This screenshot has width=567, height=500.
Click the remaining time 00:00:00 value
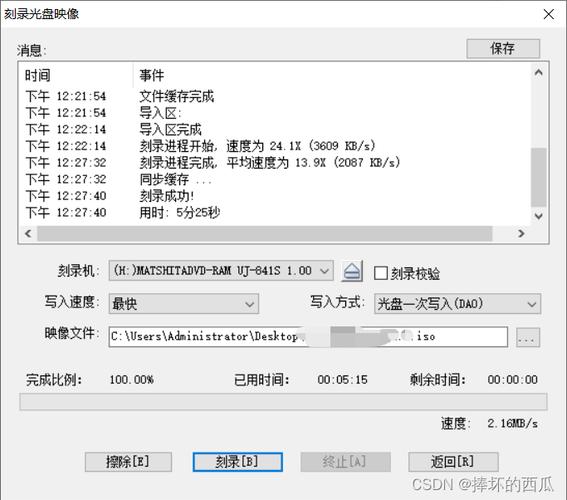click(512, 380)
